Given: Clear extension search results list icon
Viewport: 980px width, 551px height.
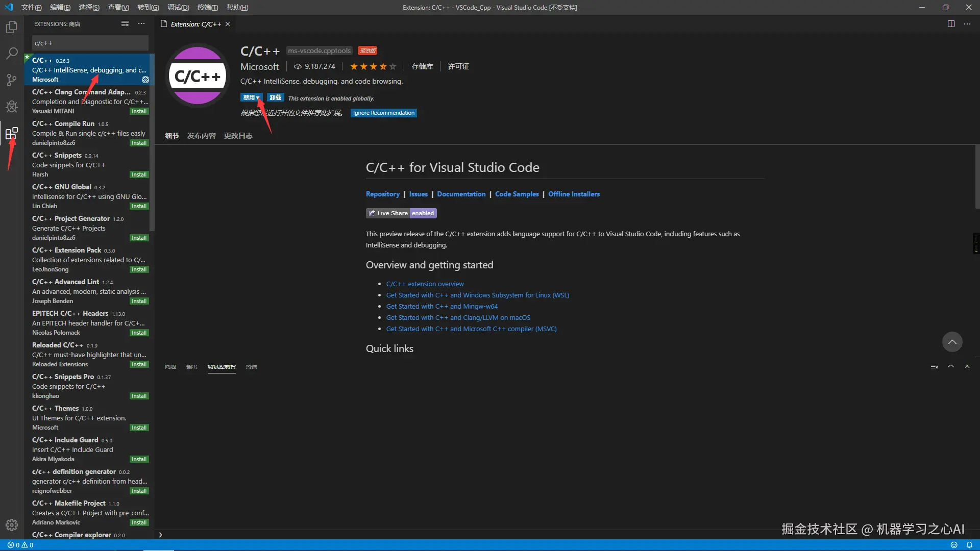Looking at the screenshot, I should click(125, 24).
